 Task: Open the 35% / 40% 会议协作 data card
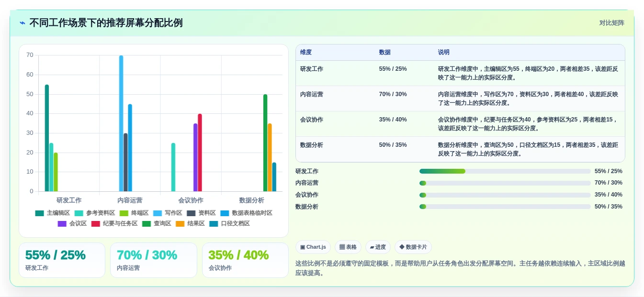pyautogui.click(x=245, y=260)
